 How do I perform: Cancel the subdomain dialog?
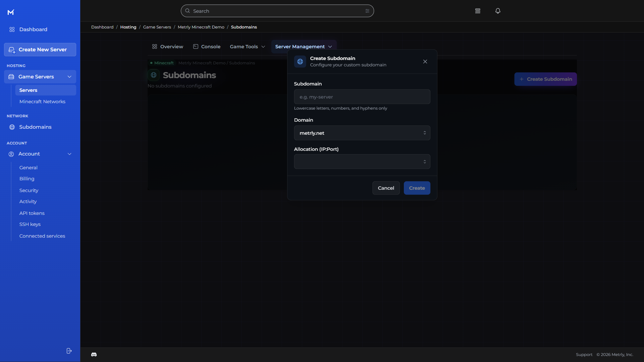point(386,188)
